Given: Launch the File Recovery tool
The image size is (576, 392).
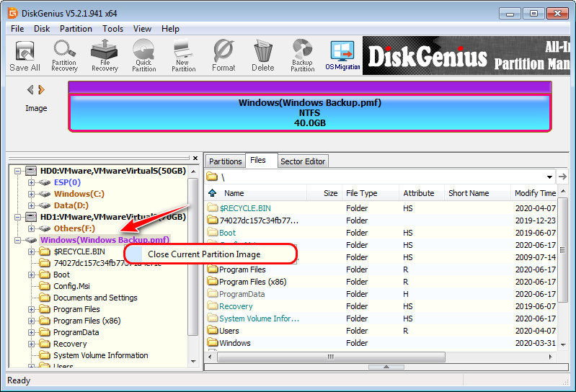Looking at the screenshot, I should point(105,55).
